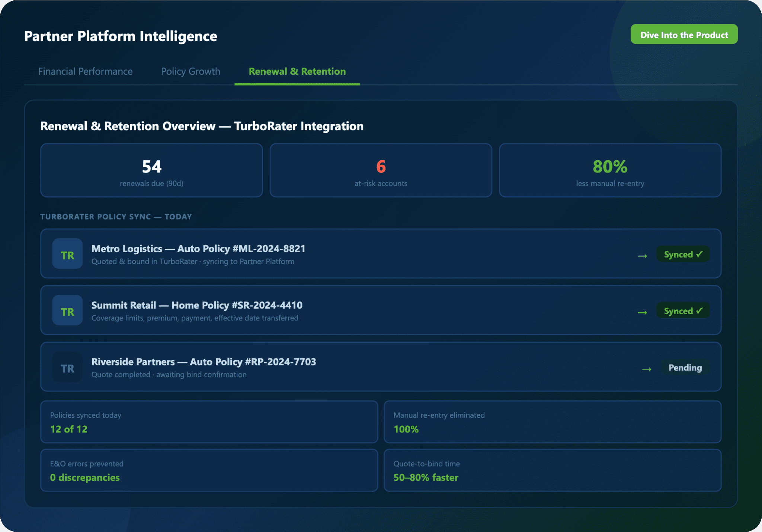Click the TR icon for Summit Retail

[x=67, y=311]
